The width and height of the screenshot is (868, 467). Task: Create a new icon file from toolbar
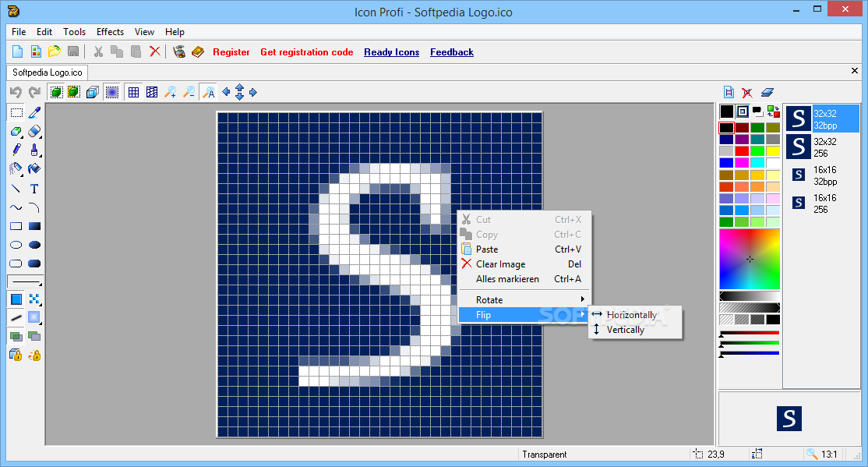click(x=18, y=51)
